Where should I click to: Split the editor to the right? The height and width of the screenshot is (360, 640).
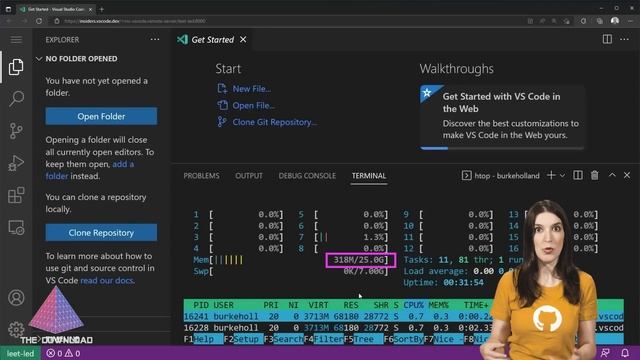pos(607,39)
